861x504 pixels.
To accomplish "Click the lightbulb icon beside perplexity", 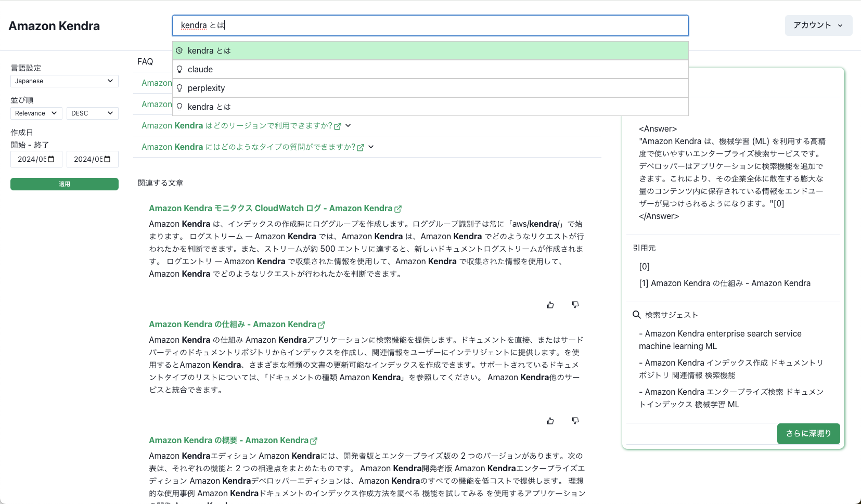I will click(179, 88).
